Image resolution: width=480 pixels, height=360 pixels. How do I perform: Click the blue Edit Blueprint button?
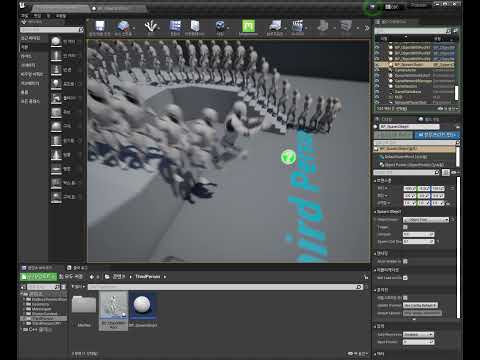pyautogui.click(x=437, y=135)
